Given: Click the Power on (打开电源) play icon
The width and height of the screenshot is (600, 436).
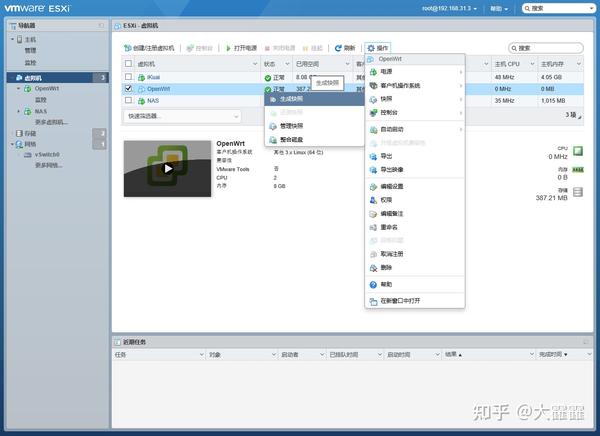Looking at the screenshot, I should coord(228,48).
